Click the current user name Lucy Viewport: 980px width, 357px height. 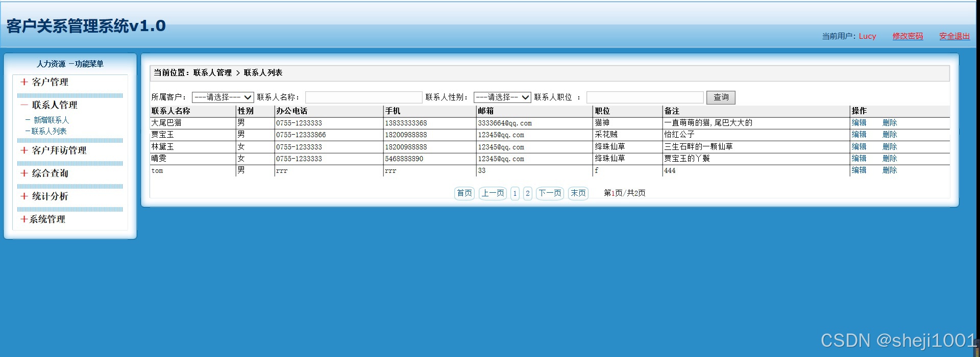coord(867,36)
